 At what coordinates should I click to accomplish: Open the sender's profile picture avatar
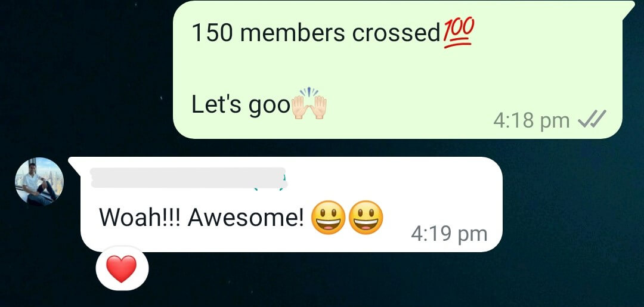pos(39,181)
